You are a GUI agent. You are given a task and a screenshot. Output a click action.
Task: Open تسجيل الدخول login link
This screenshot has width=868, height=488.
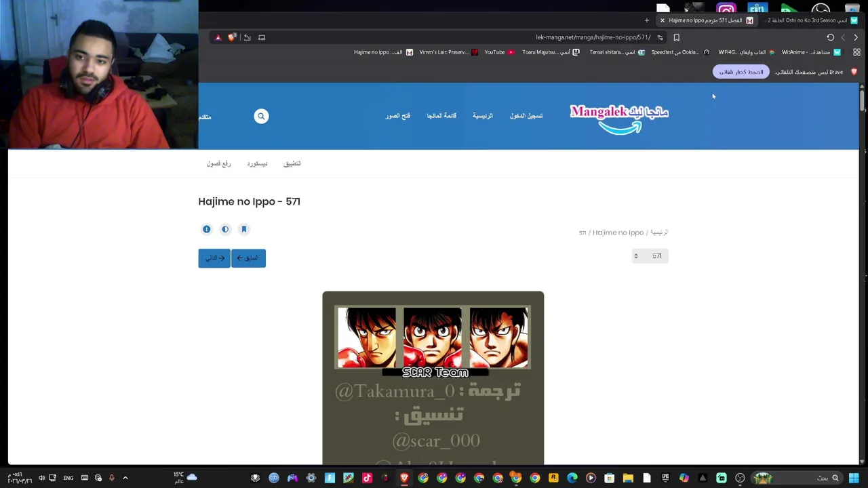pyautogui.click(x=526, y=116)
